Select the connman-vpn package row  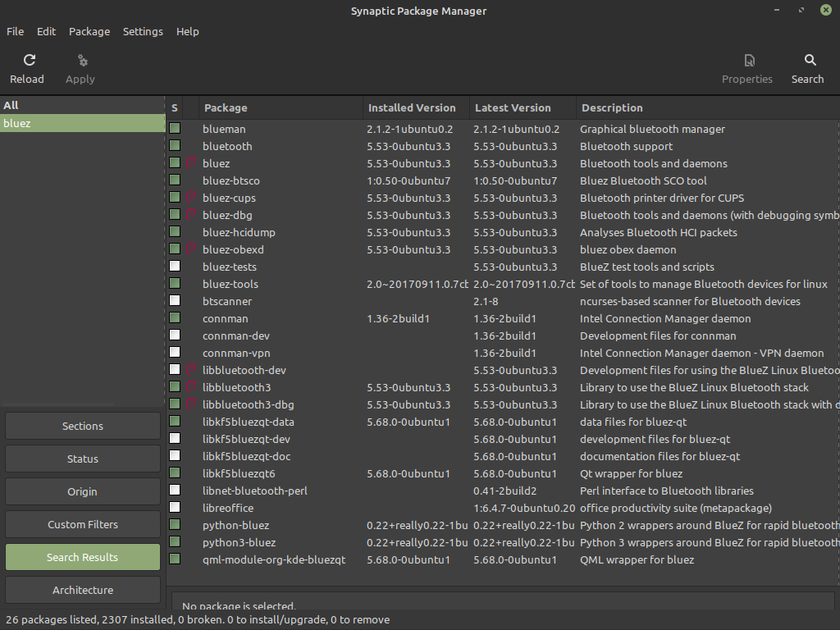point(236,353)
